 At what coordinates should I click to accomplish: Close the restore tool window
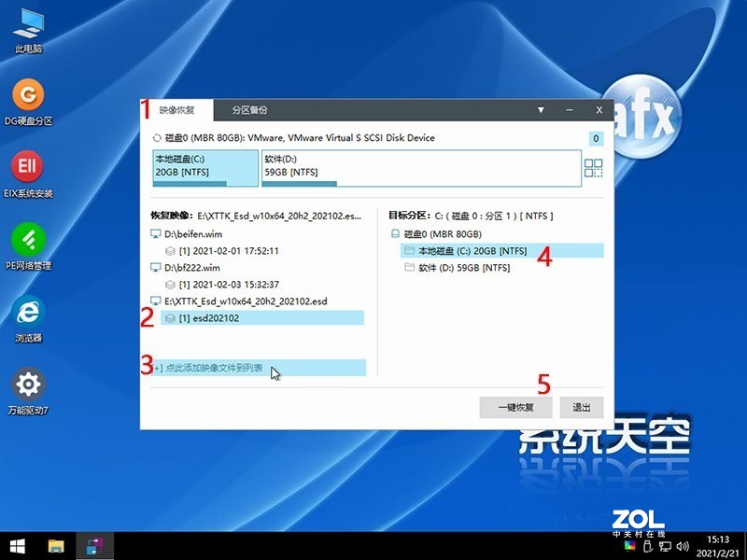(x=599, y=110)
